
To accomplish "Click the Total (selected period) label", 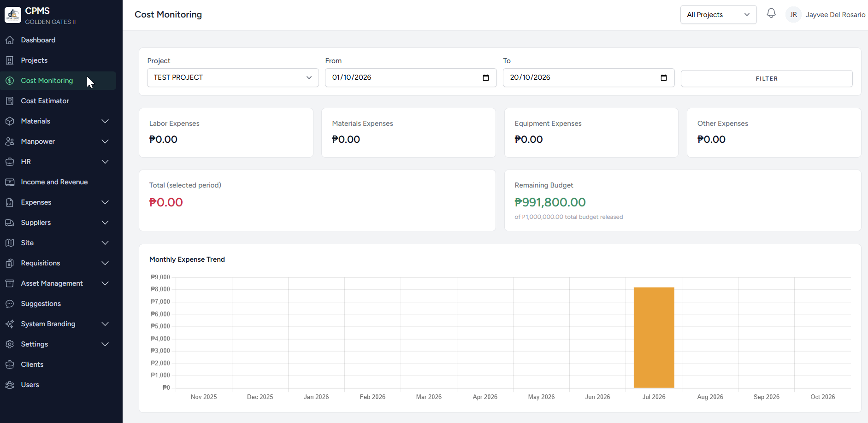I will pyautogui.click(x=185, y=185).
